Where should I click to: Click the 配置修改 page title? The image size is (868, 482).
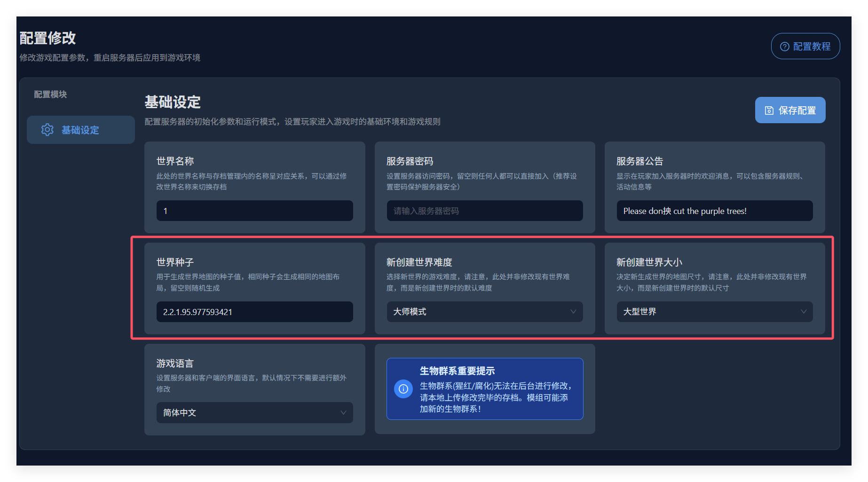tap(48, 38)
